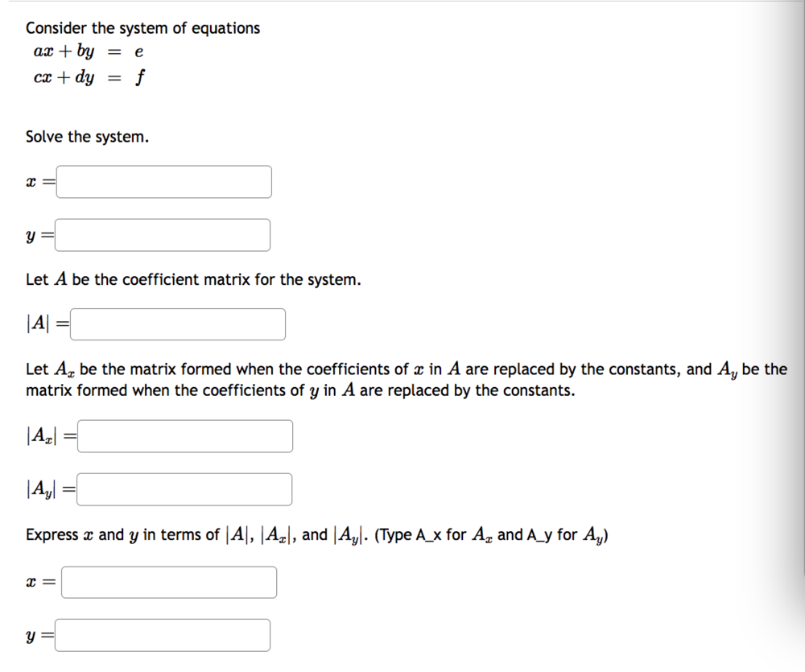
Task: Click the |A| determinant input field
Action: tap(178, 324)
